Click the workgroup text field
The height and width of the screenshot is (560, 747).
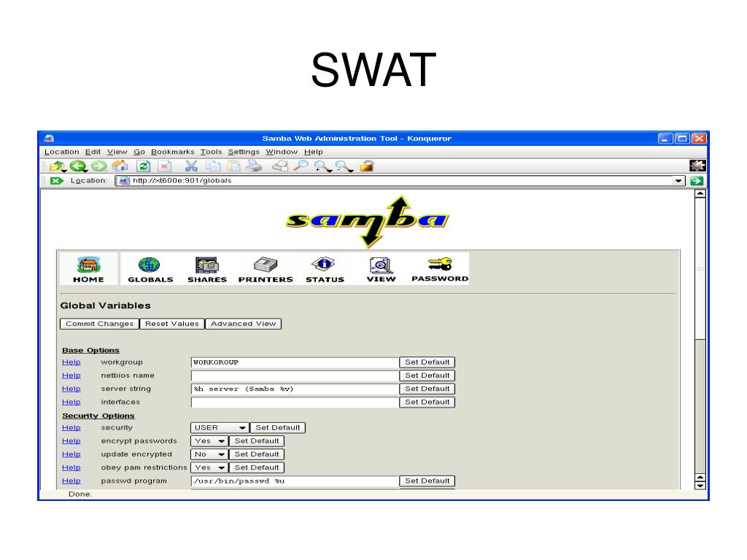coord(295,362)
